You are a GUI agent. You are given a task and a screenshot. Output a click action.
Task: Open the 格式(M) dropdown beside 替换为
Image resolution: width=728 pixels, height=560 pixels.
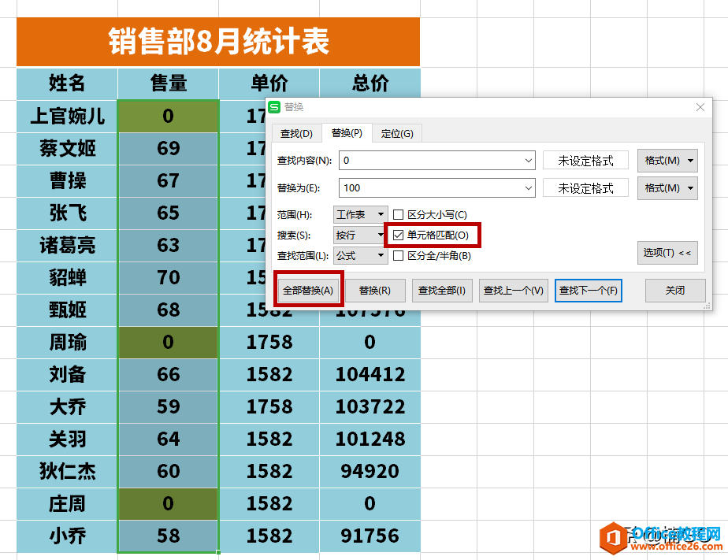667,188
